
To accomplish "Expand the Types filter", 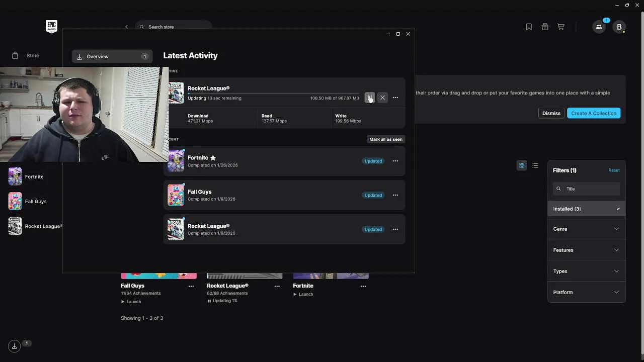I will [586, 271].
